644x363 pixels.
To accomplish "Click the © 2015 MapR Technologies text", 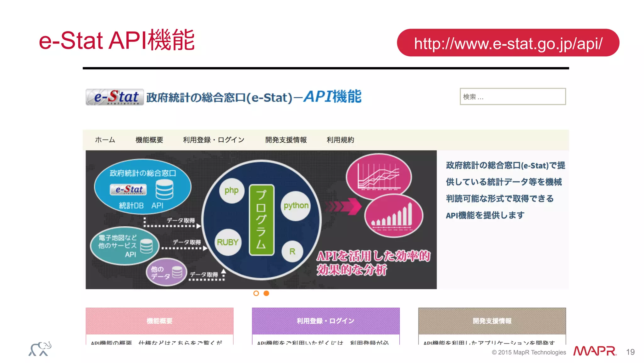I will click(x=529, y=352).
